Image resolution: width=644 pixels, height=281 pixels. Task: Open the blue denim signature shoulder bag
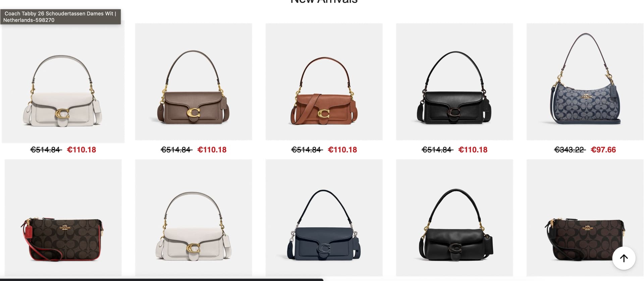coord(585,82)
